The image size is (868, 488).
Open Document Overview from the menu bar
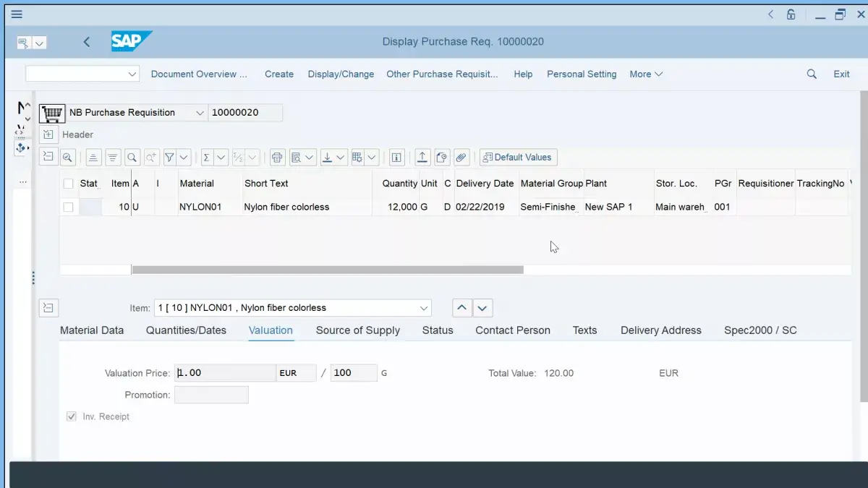coord(199,74)
